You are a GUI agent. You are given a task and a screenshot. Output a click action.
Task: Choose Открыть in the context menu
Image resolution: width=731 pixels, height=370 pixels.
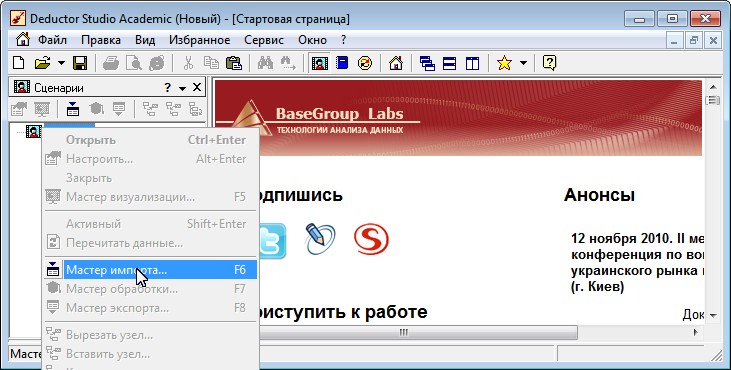click(151, 140)
